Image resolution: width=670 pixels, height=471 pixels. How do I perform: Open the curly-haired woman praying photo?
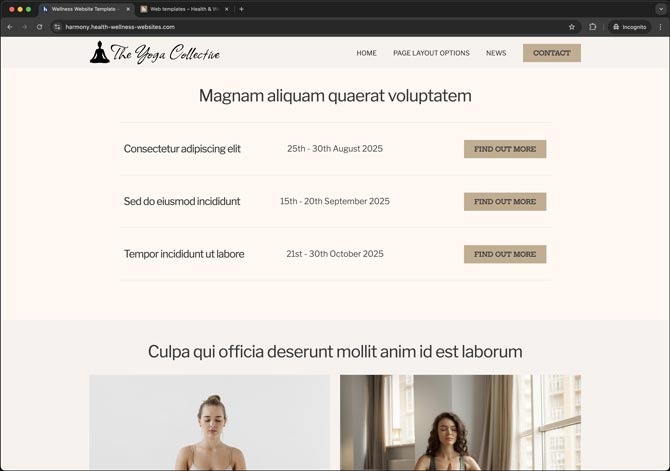pos(460,422)
